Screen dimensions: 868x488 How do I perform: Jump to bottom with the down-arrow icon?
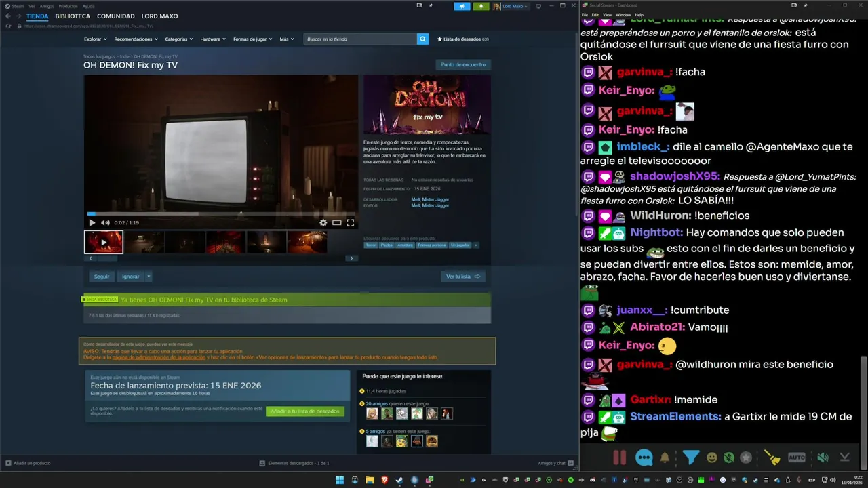click(845, 457)
